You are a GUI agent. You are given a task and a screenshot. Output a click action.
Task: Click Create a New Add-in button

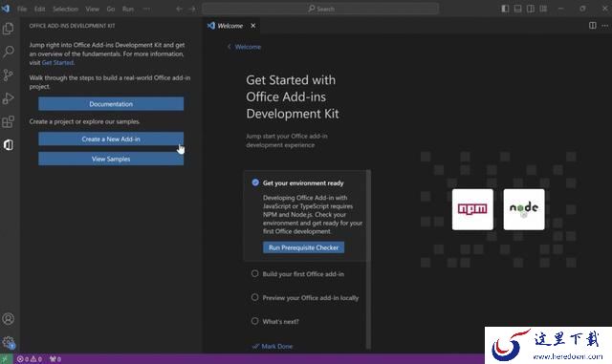coord(111,139)
